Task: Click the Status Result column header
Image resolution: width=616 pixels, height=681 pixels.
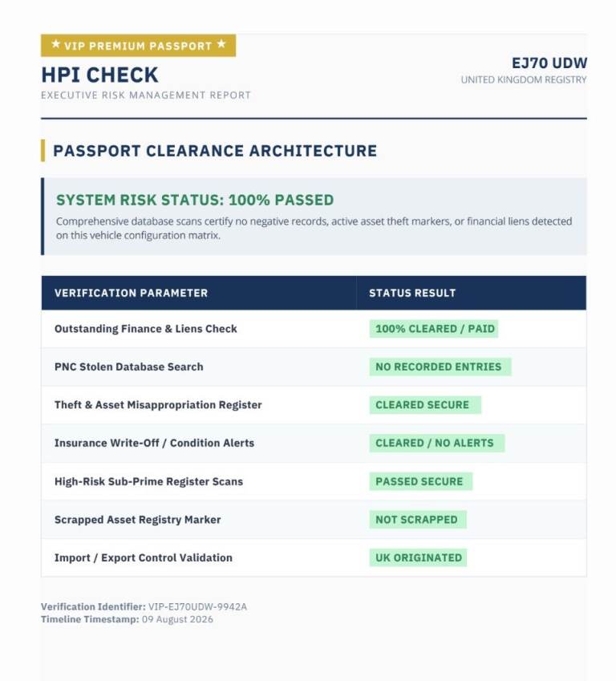Action: [412, 293]
